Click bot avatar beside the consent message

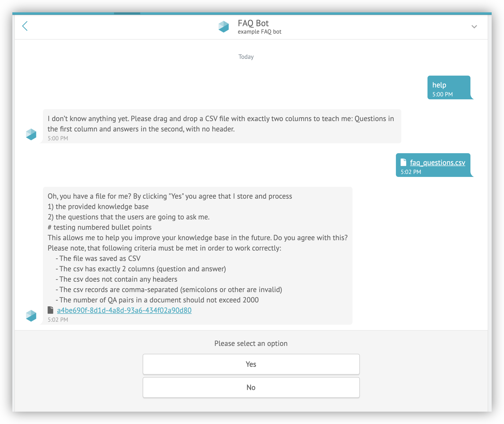click(31, 316)
